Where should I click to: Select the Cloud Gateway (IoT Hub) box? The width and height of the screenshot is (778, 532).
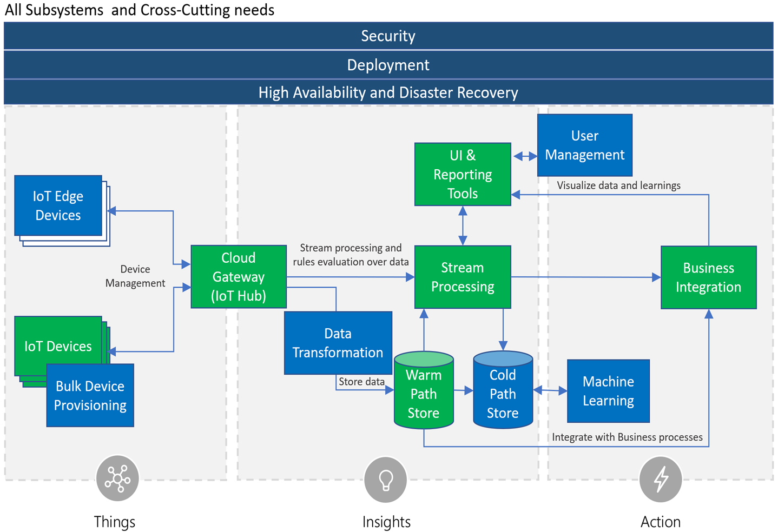[x=239, y=277]
